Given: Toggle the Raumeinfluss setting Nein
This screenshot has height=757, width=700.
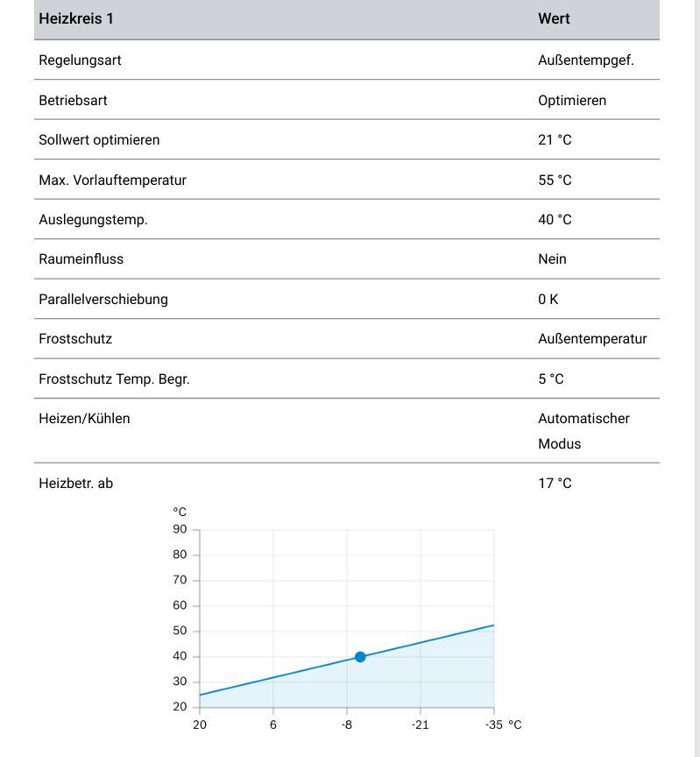Looking at the screenshot, I should click(x=552, y=259).
